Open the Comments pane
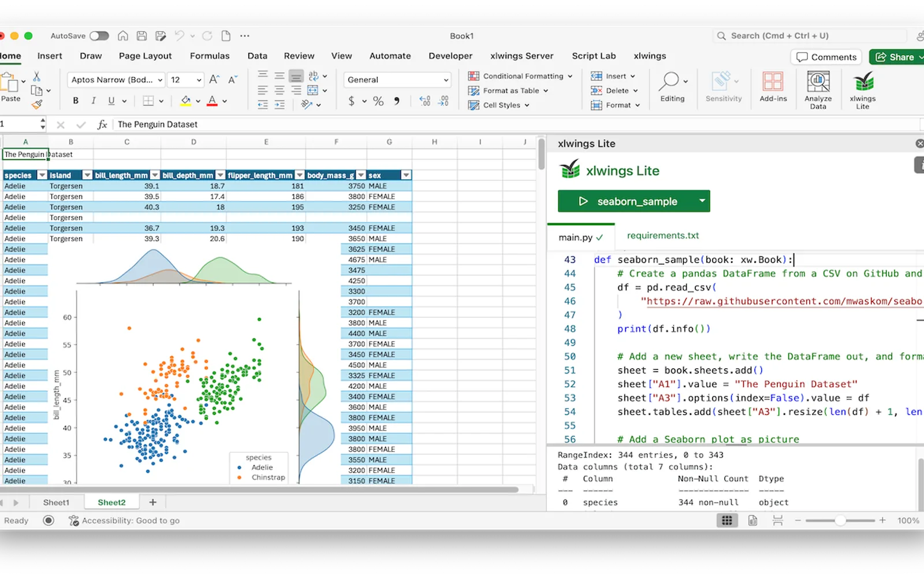Screen dimensions: 924x578 [x=826, y=57]
